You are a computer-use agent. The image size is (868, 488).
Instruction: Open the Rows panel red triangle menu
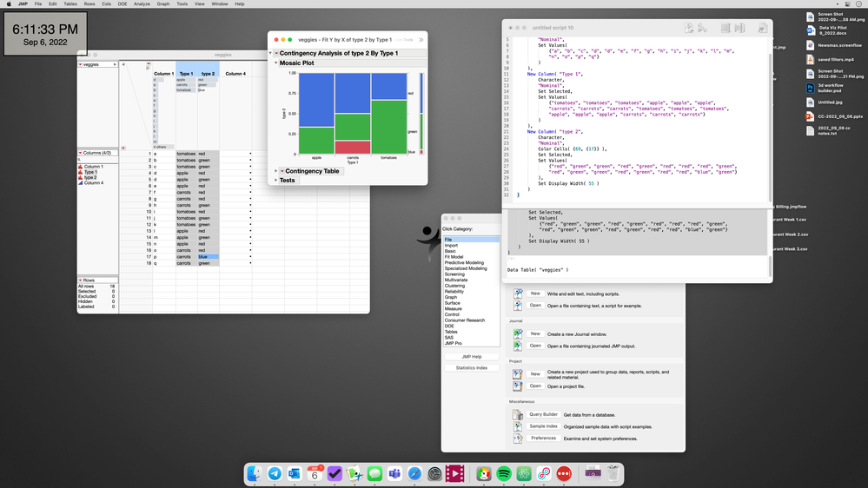[80, 280]
